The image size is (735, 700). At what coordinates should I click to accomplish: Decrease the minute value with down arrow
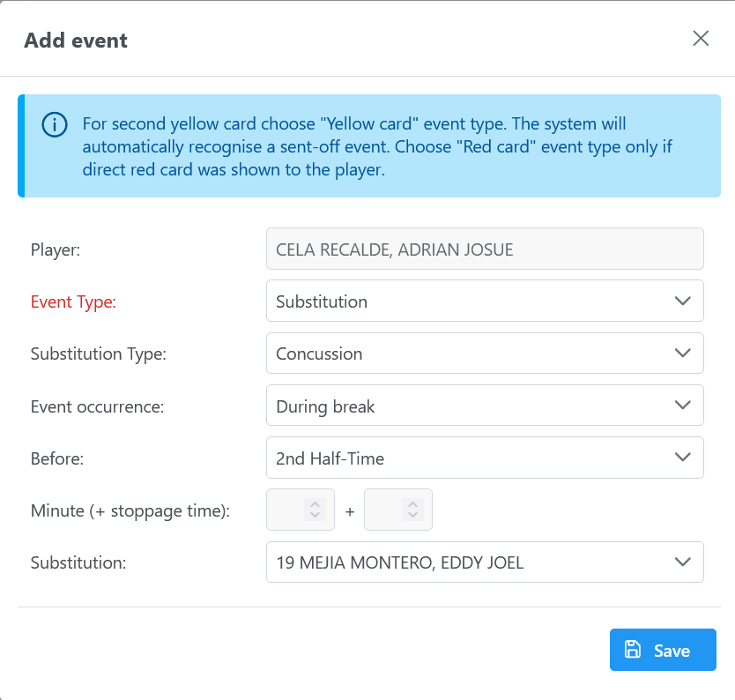[315, 515]
